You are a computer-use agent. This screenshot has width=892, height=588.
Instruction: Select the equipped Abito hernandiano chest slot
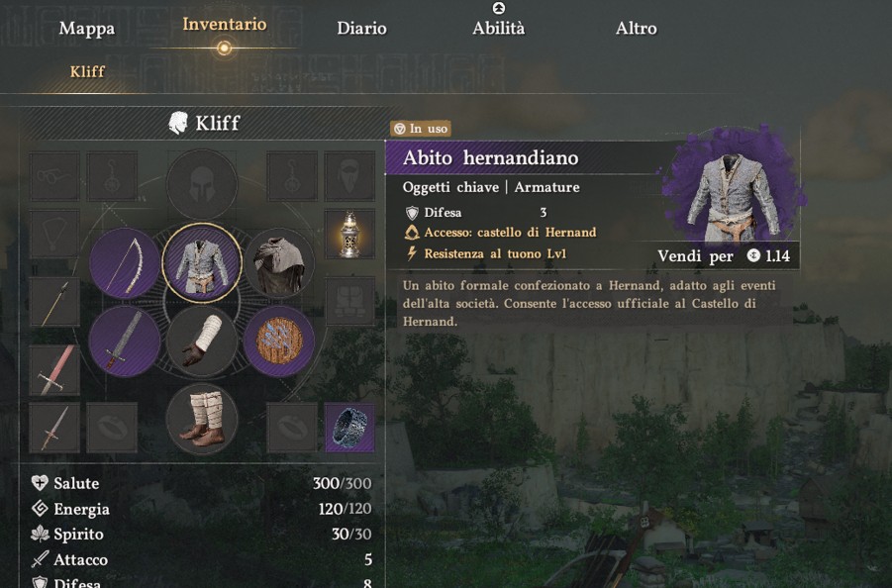coord(202,262)
